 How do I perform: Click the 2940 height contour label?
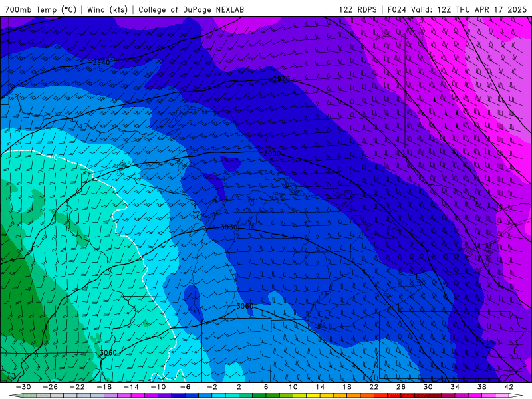pos(102,62)
